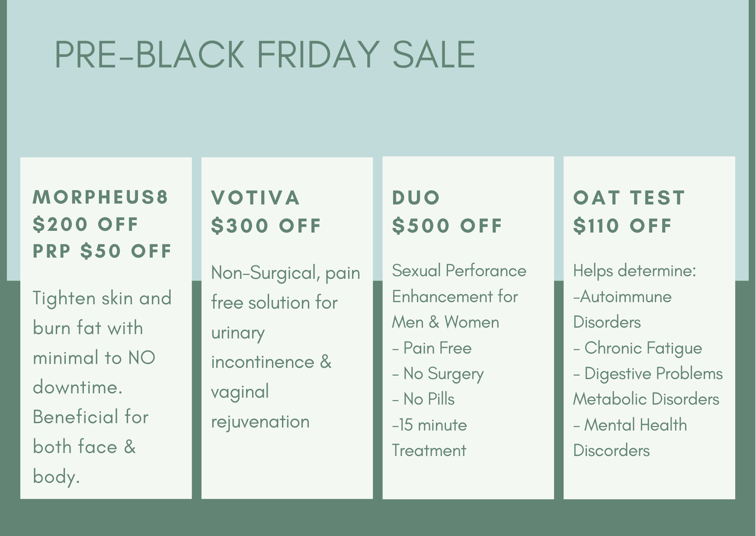
Task: Click the OAT TEST $110 OFF price
Action: (x=622, y=226)
